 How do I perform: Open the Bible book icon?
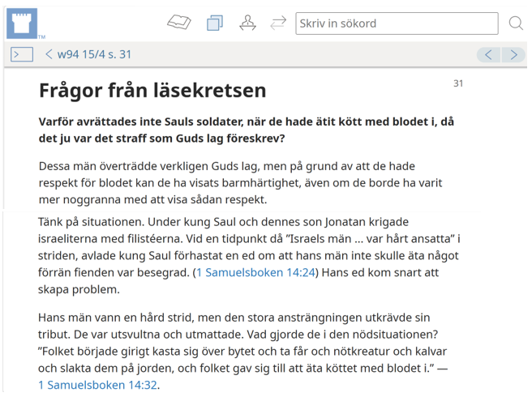pyautogui.click(x=179, y=23)
